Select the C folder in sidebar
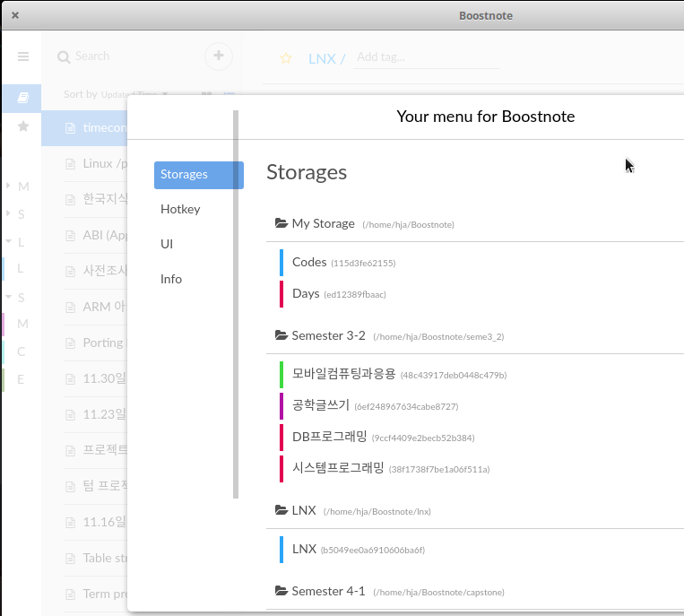The image size is (684, 616). pos(21,351)
